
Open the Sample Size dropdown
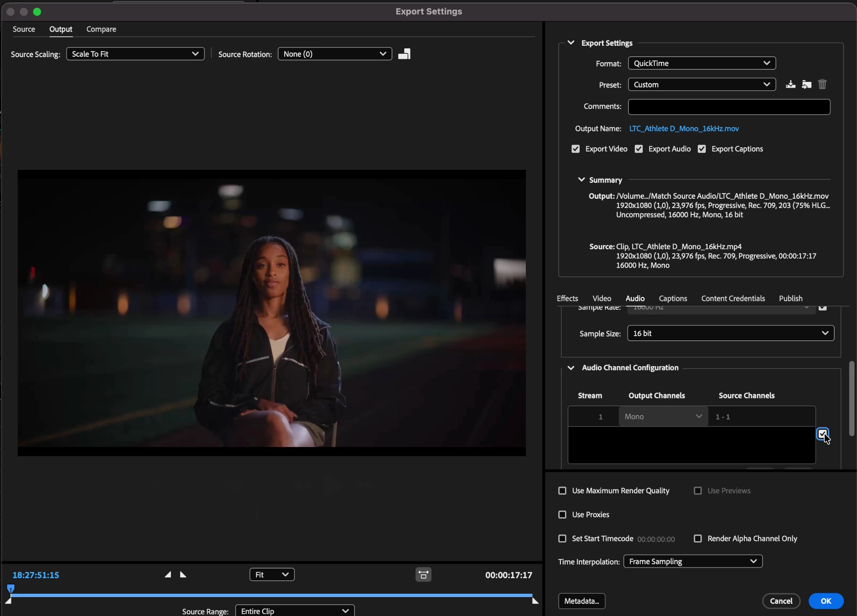(x=731, y=333)
